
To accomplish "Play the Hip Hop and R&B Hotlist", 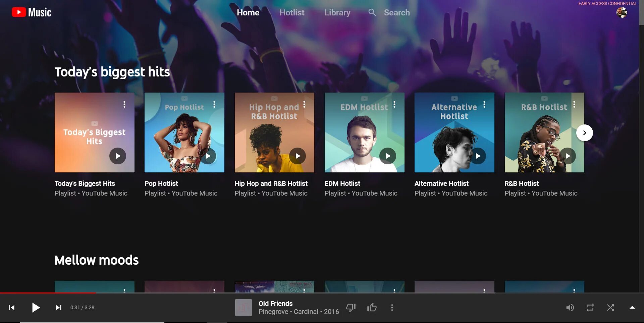I will pyautogui.click(x=298, y=156).
